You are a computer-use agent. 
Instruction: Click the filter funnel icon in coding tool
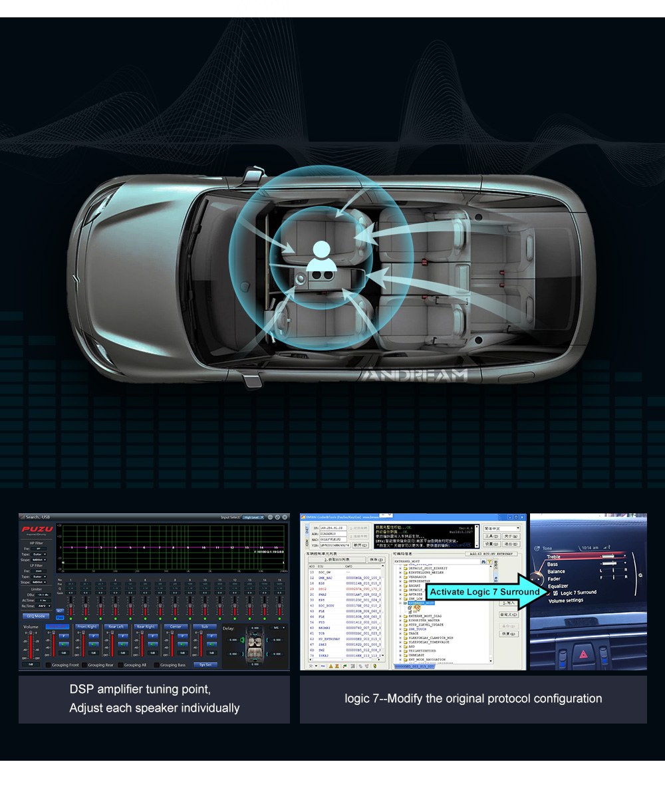tap(489, 562)
